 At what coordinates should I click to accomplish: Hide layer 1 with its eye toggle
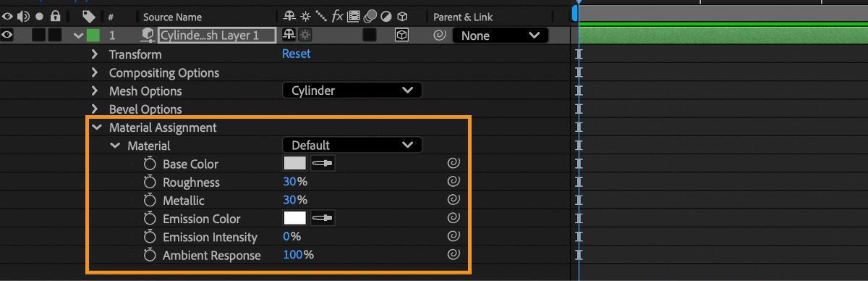(x=7, y=34)
